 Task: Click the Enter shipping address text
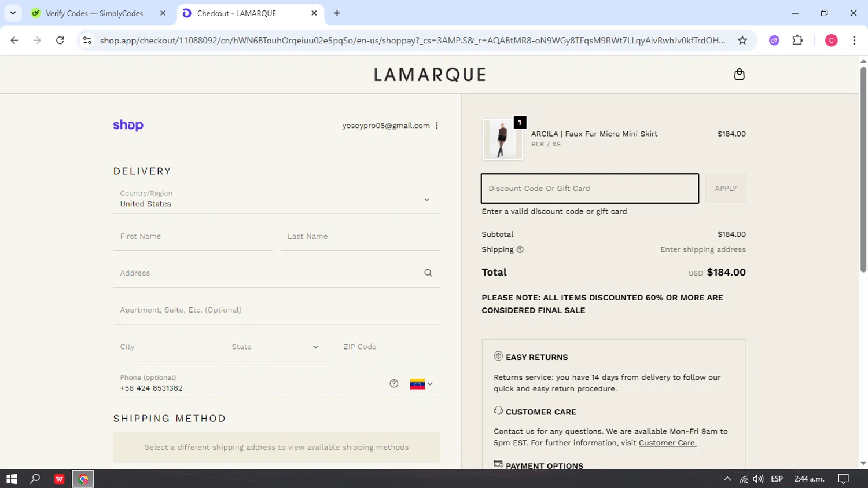click(703, 250)
